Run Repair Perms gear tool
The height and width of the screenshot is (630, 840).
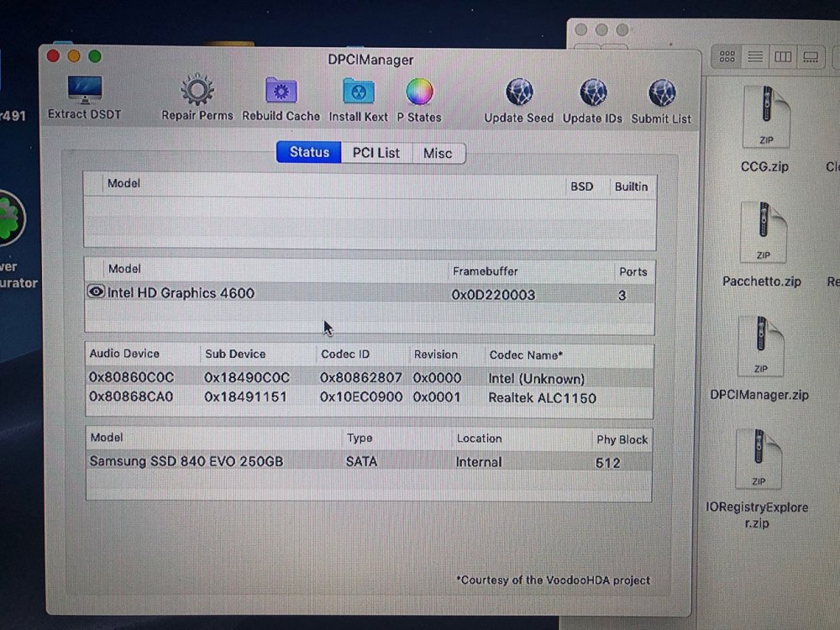tap(197, 90)
